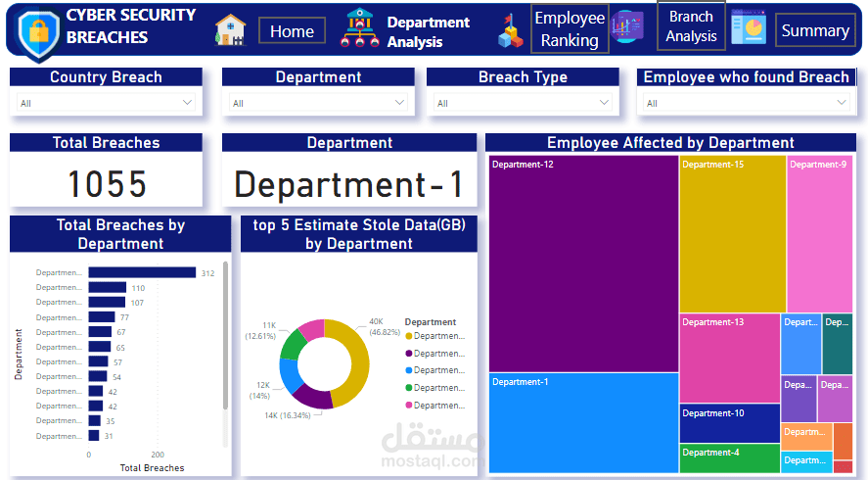The width and height of the screenshot is (868, 480).
Task: Select Department-13 treemap tile
Action: tap(730, 359)
